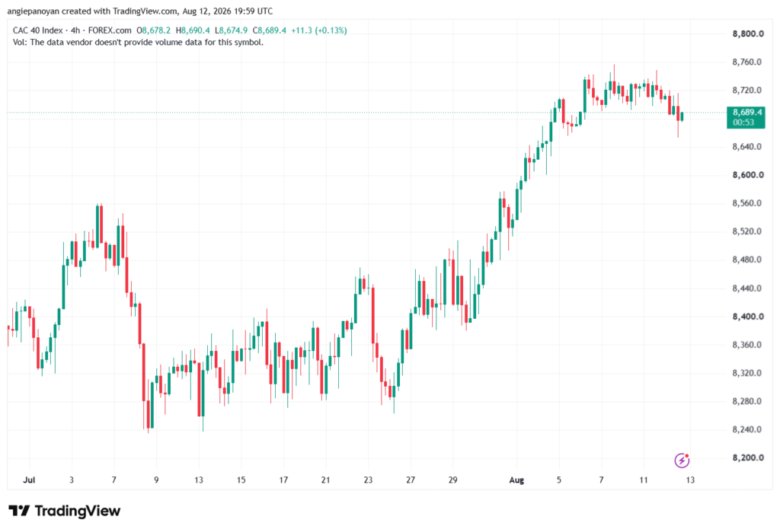Viewport: 780px width, 532px height.
Task: Click the 8,400.0 price axis label
Action: click(x=748, y=316)
